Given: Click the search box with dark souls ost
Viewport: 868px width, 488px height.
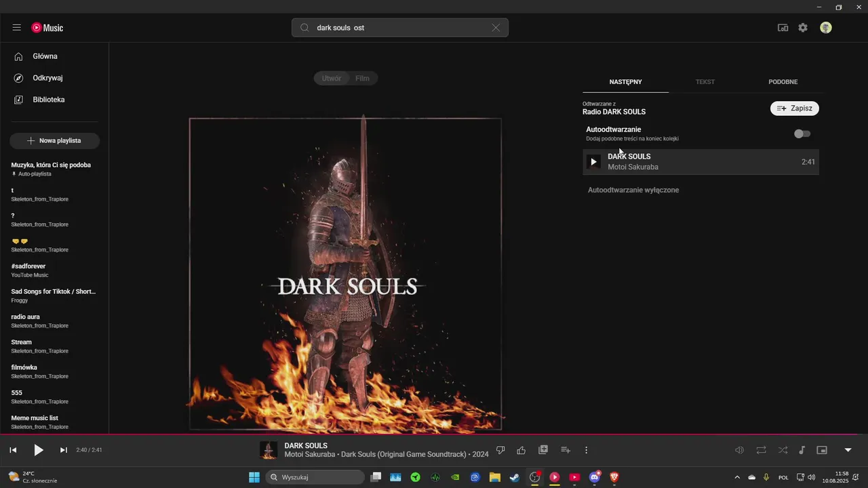Looking at the screenshot, I should pyautogui.click(x=400, y=28).
